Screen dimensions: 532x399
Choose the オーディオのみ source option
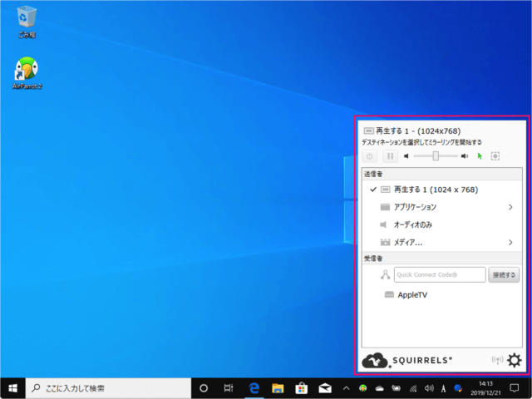coord(412,224)
